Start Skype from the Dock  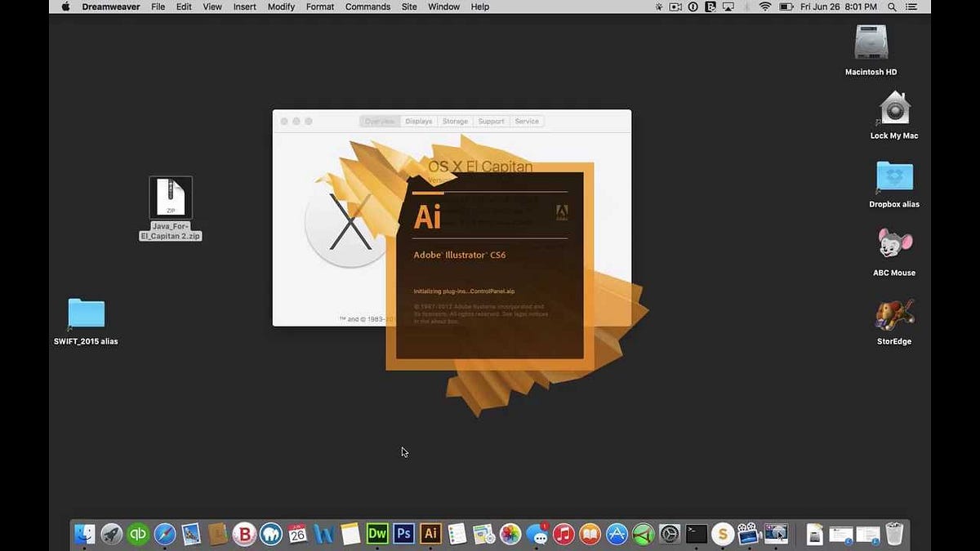[x=723, y=534]
